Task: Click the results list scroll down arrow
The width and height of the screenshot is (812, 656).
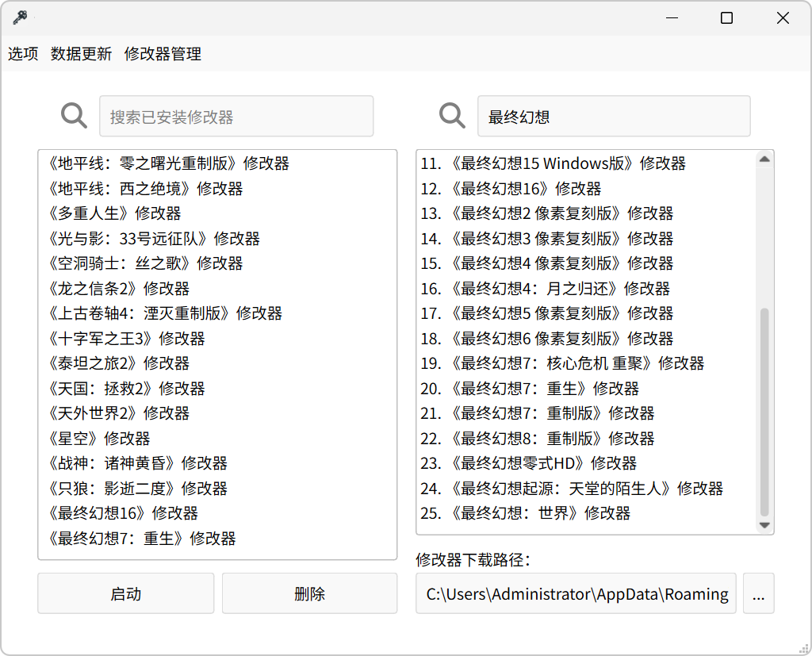Action: coord(764,525)
